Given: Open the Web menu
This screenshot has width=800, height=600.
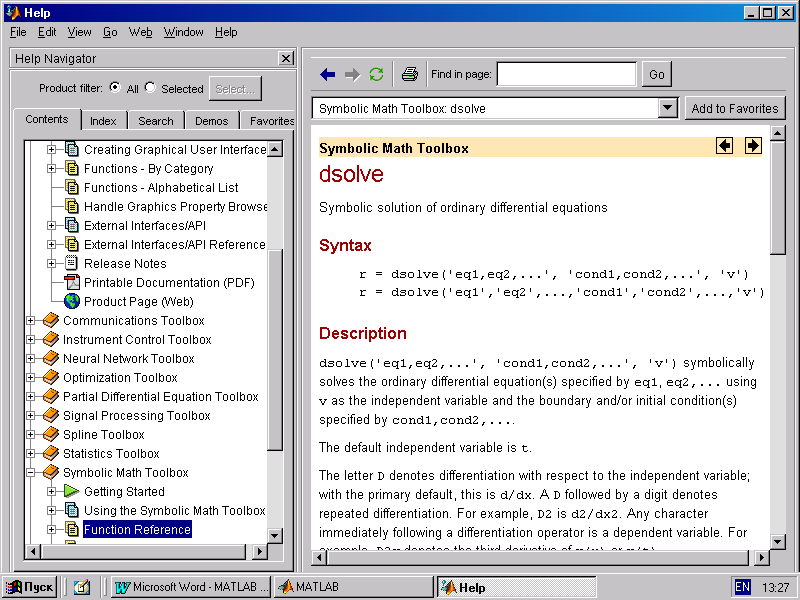Looking at the screenshot, I should [x=140, y=32].
